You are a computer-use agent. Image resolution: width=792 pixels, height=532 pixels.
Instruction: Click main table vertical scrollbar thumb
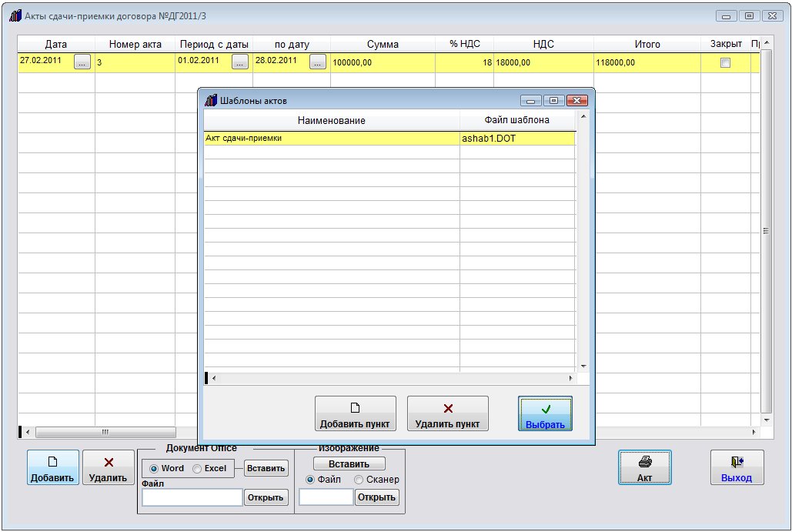click(767, 231)
